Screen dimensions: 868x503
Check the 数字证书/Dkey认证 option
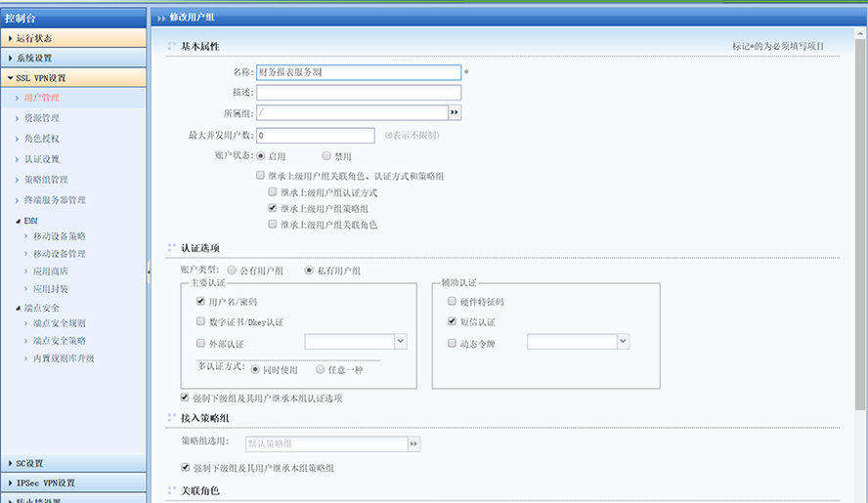200,321
